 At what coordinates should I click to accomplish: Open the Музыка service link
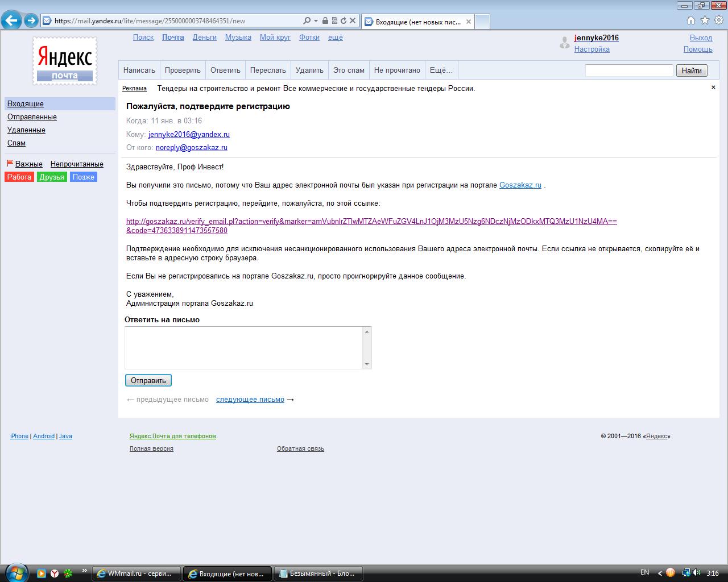pyautogui.click(x=238, y=38)
